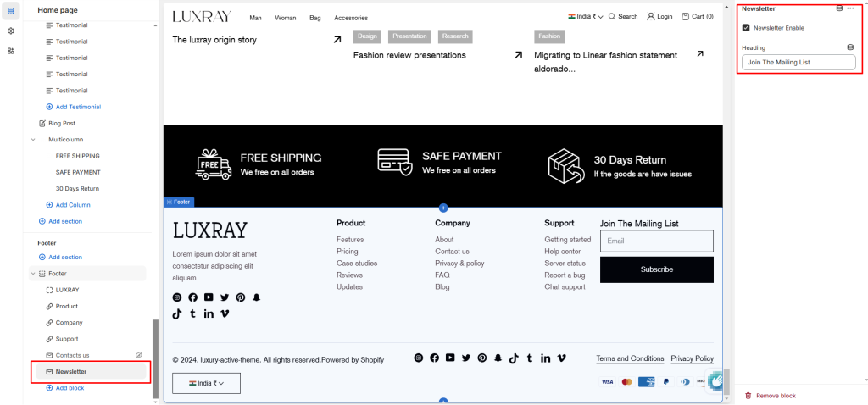Open the Woman menu item

pyautogui.click(x=286, y=18)
